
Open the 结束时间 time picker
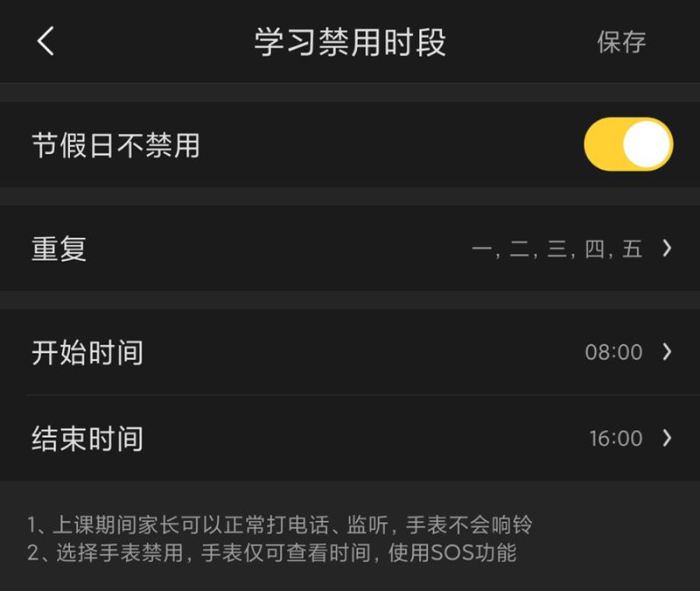[x=350, y=440]
